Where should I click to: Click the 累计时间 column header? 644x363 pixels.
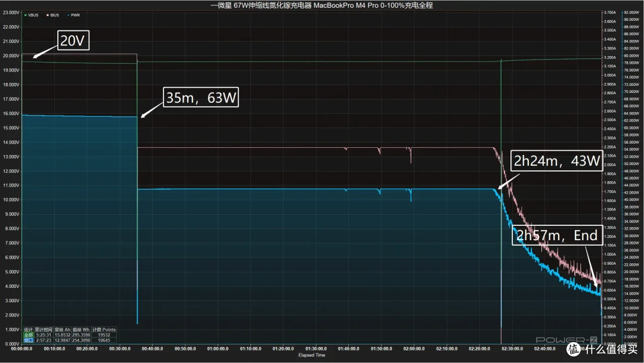pos(44,330)
